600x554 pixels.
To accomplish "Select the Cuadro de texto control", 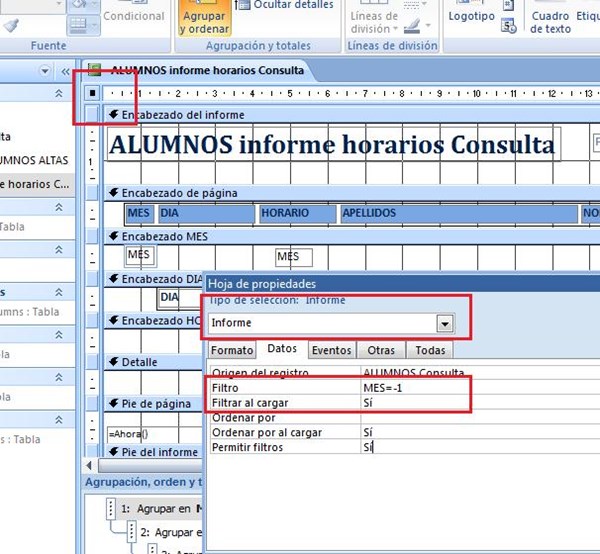I will coord(551,20).
